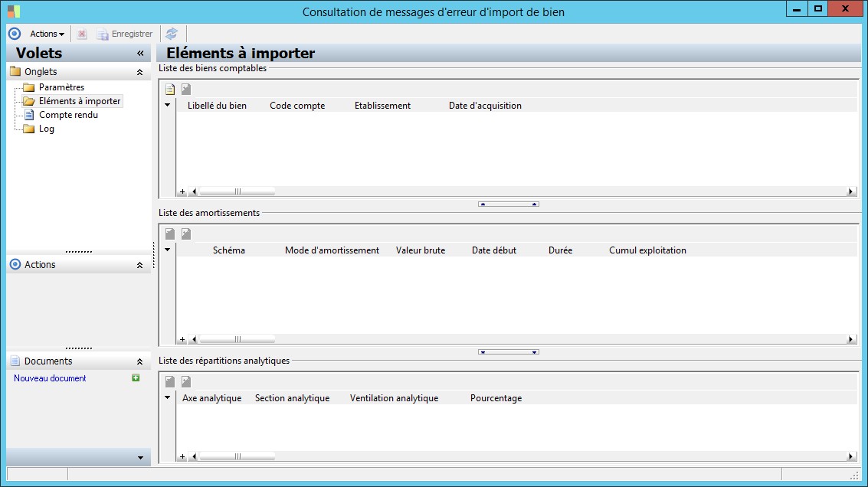The image size is (868, 487).
Task: Open the Compte rendu item
Action: [68, 115]
